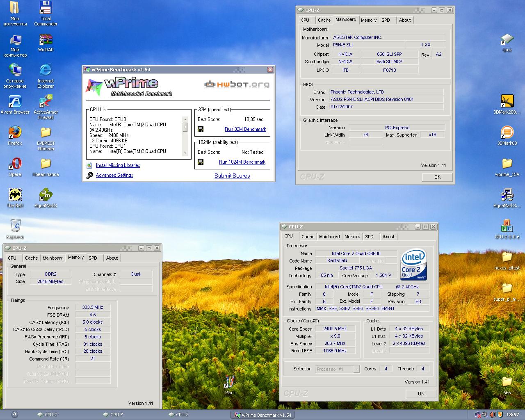Switch to CPU tab in Memory CPU-Z window

click(x=12, y=258)
